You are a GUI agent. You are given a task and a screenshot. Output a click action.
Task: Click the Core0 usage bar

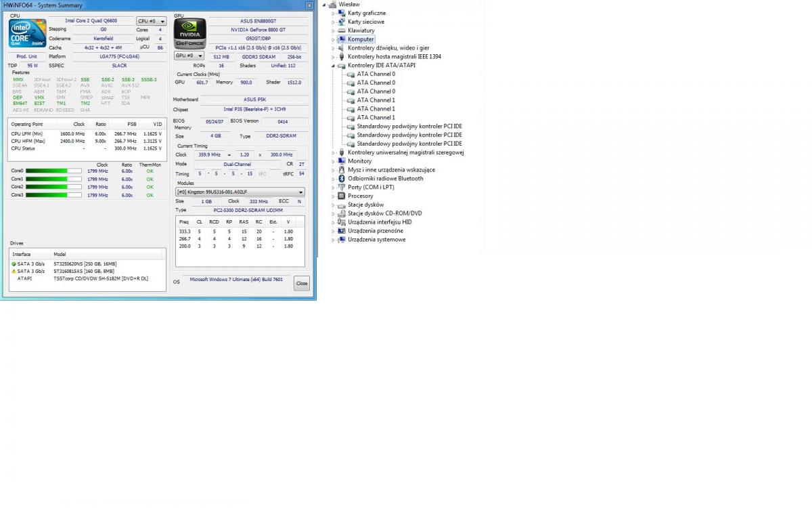53,171
